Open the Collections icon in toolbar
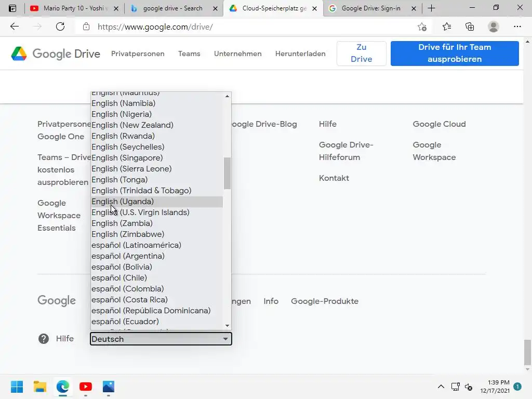This screenshot has width=532, height=399. (470, 26)
